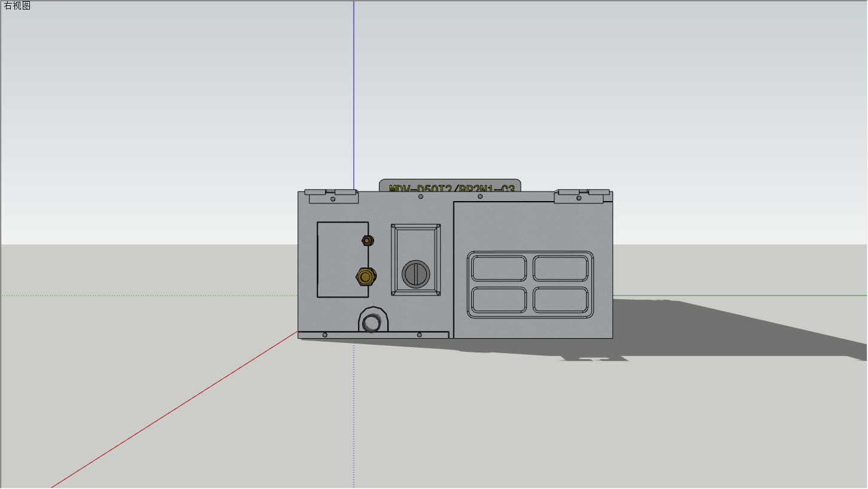
Task: Select the small upper brass fitting
Action: (x=368, y=241)
